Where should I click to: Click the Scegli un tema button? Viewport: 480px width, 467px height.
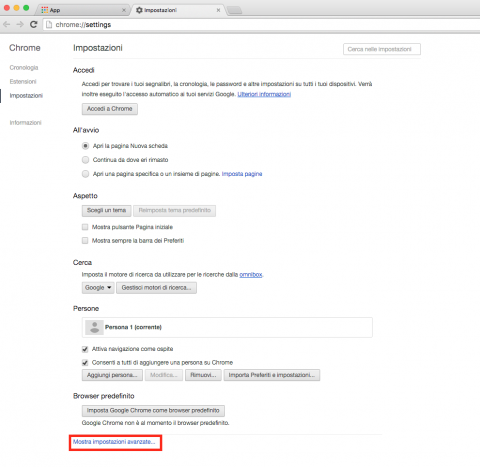point(106,211)
